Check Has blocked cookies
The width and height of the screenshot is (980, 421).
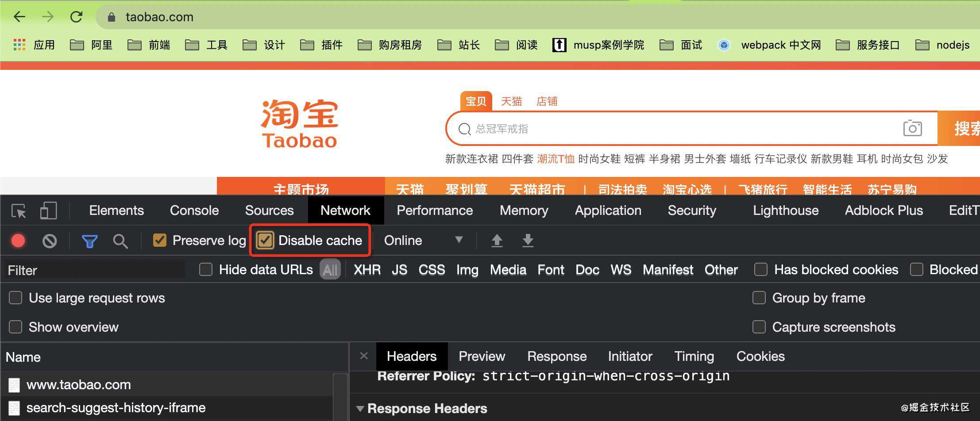pos(760,269)
